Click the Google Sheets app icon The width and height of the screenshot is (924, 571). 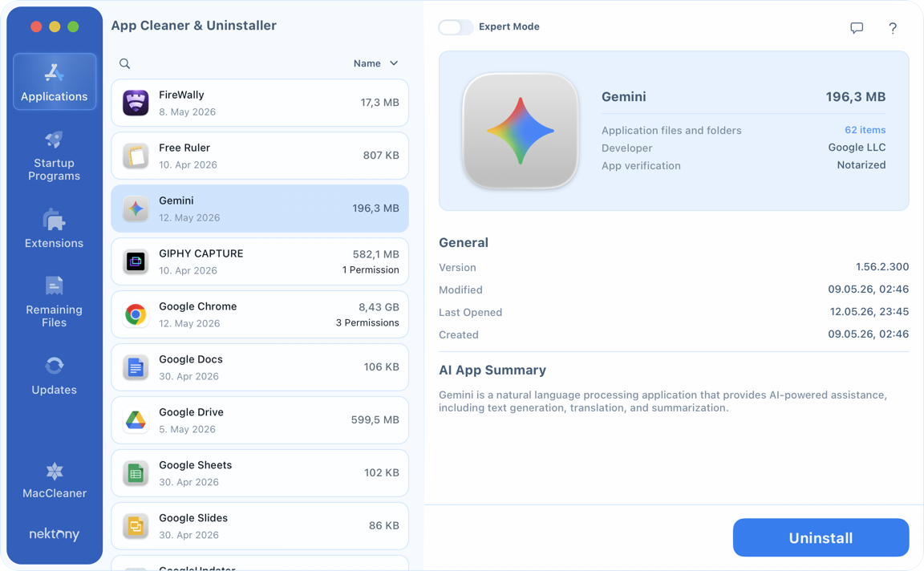(136, 473)
